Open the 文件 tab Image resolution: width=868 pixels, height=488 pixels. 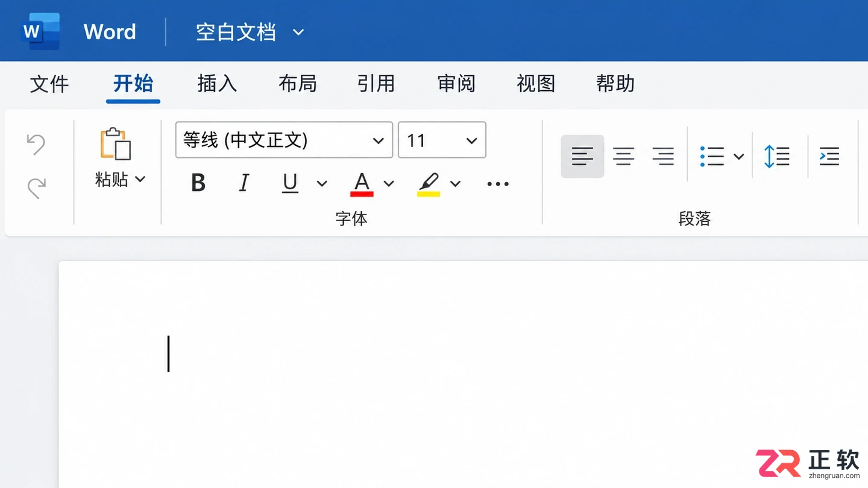(x=49, y=84)
